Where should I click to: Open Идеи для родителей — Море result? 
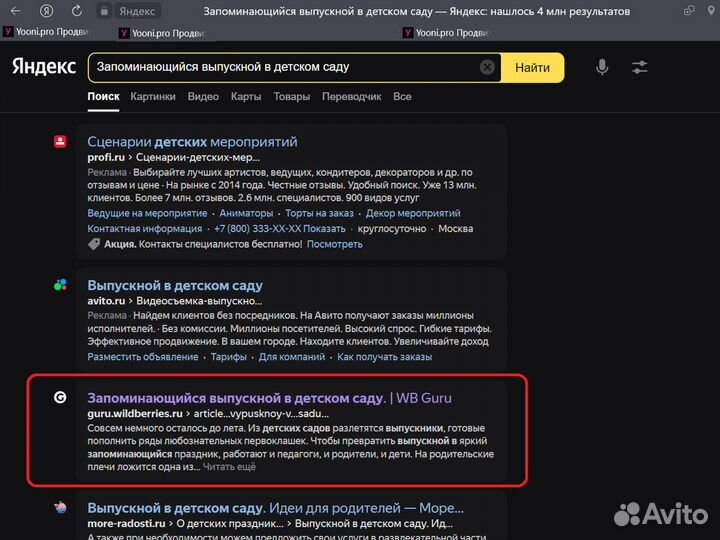pyautogui.click(x=276, y=508)
